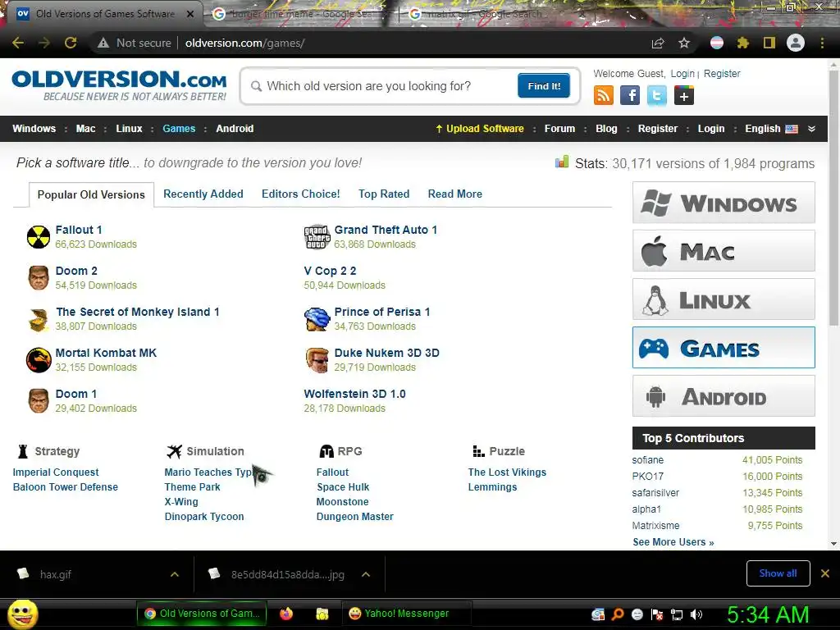
Task: Click the Monkey Island treasure chest icon
Action: coord(39,319)
